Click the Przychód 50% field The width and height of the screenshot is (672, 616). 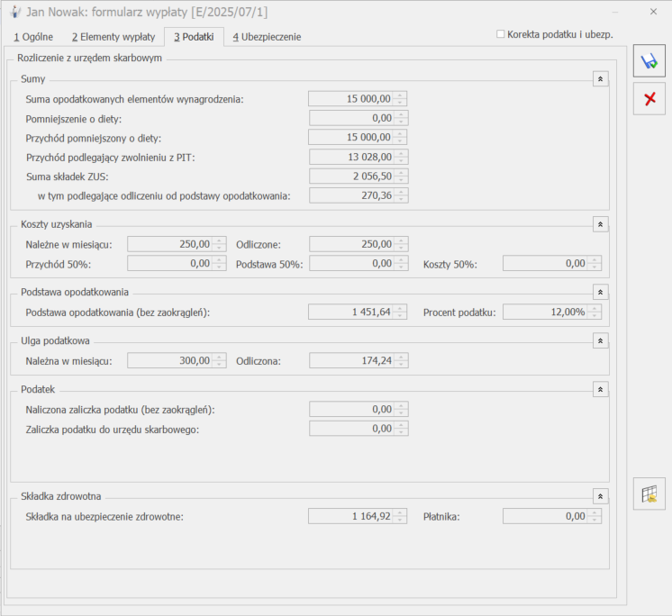(177, 264)
